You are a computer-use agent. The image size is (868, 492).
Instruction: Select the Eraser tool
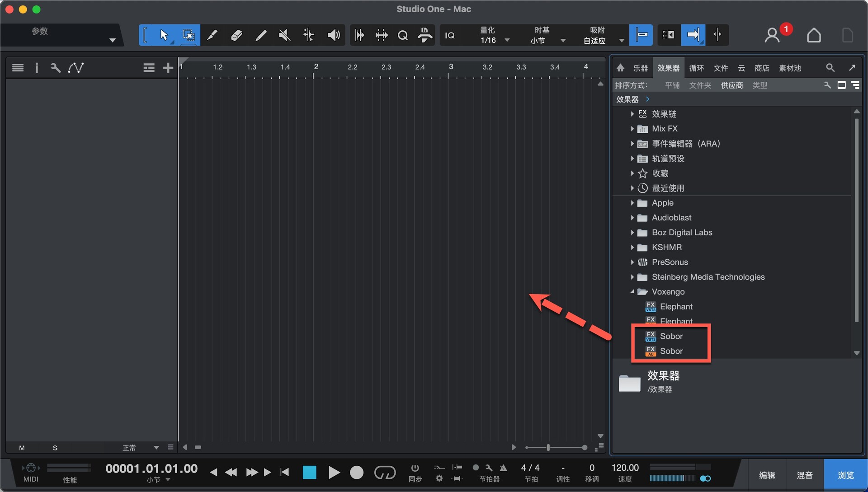tap(236, 35)
